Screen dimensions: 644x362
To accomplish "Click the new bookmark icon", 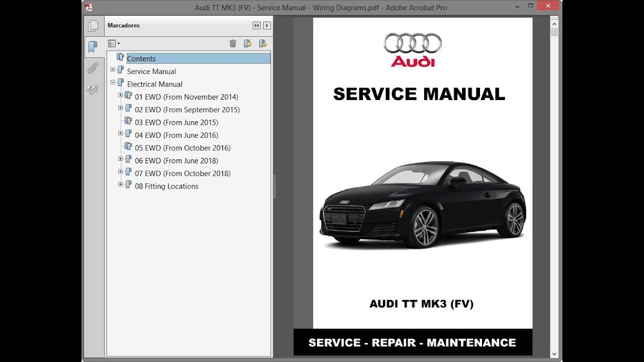I will (248, 44).
